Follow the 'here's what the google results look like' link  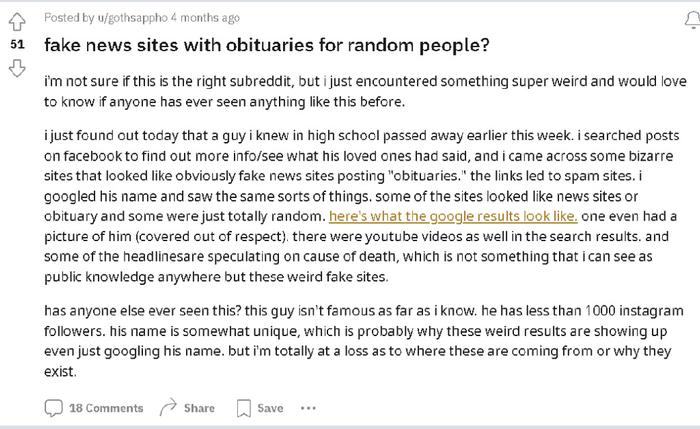pyautogui.click(x=453, y=216)
